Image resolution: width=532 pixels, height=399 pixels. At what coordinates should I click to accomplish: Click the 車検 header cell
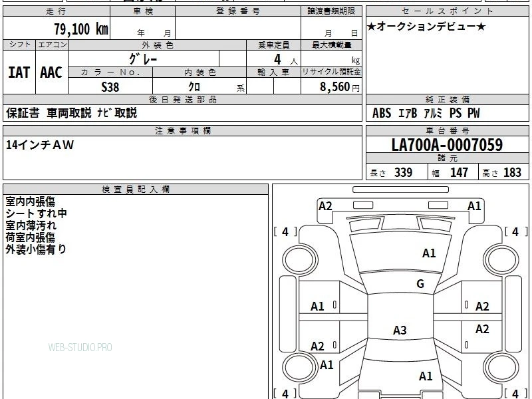[143, 11]
